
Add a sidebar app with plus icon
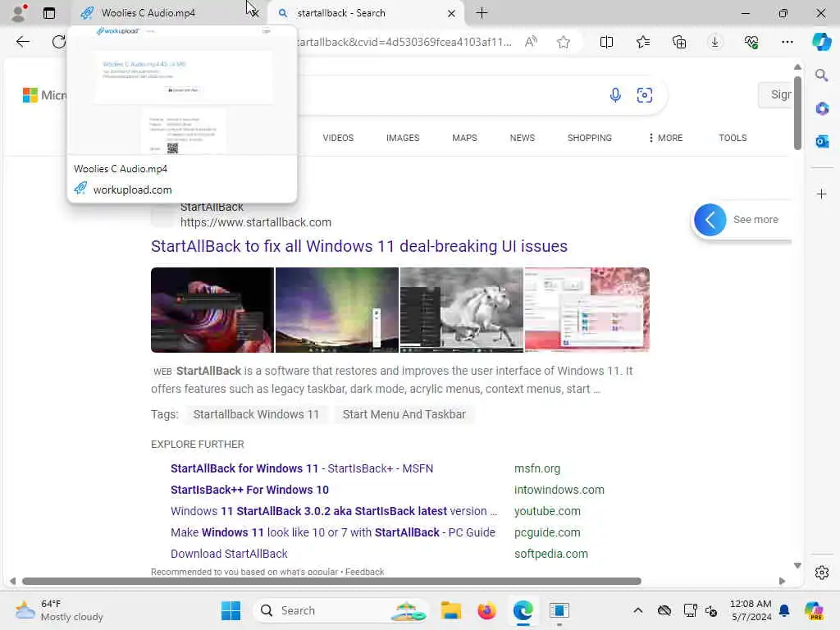pos(822,194)
